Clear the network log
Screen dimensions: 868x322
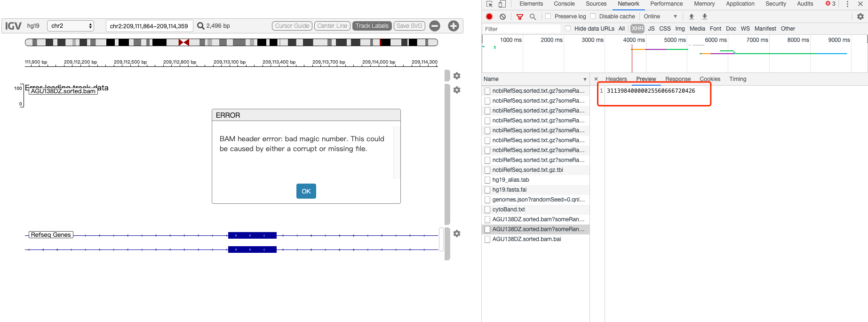pos(502,16)
